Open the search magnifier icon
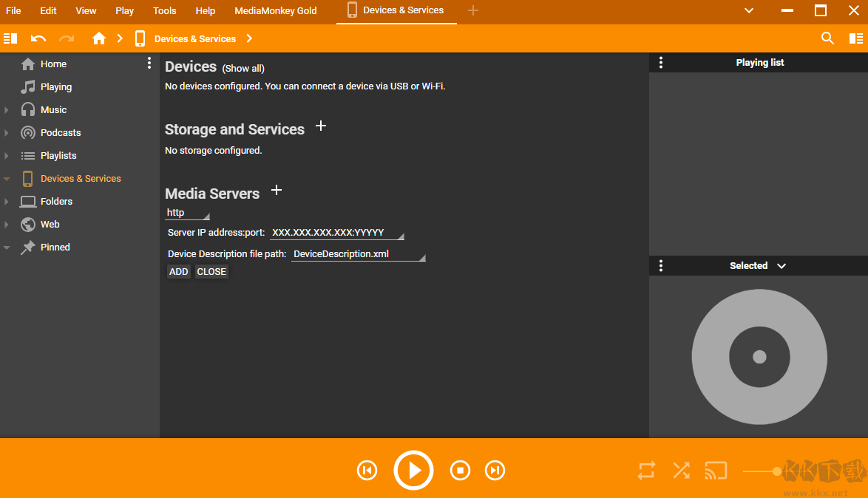Viewport: 868px width, 498px height. (827, 38)
